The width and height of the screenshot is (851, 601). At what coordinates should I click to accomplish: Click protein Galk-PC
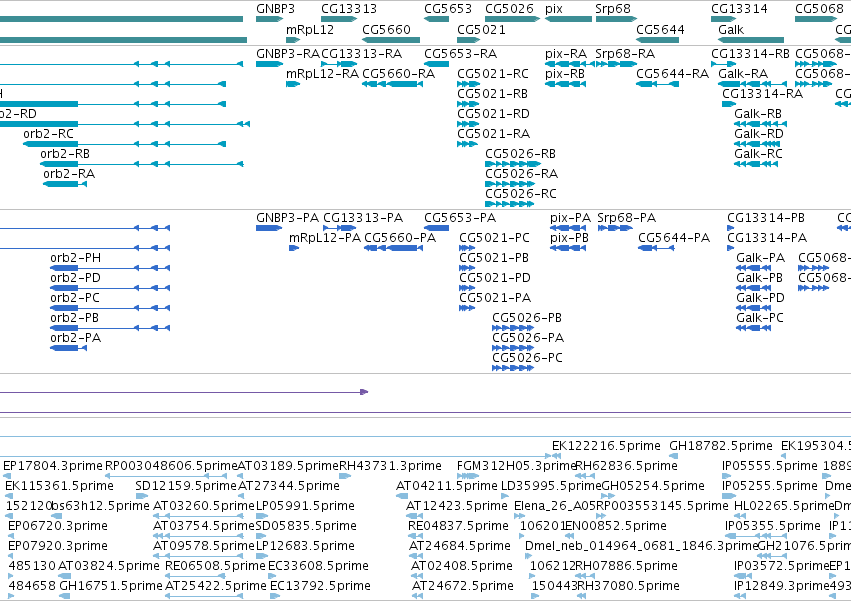760,318
